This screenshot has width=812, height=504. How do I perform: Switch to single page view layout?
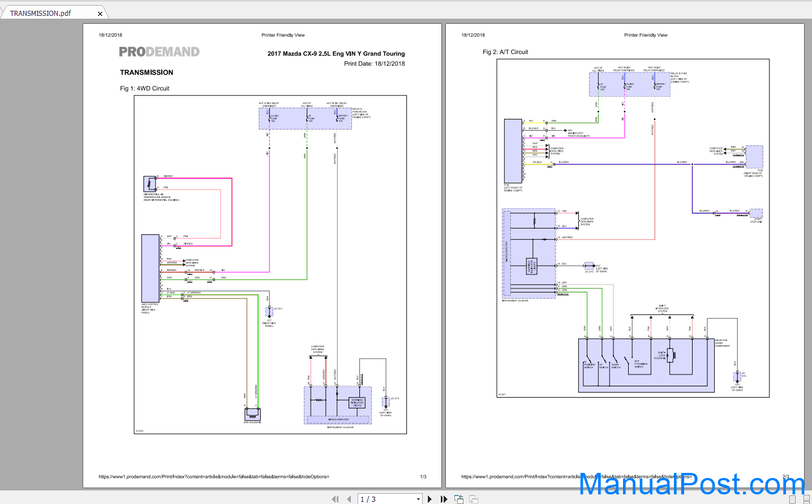[x=792, y=499]
